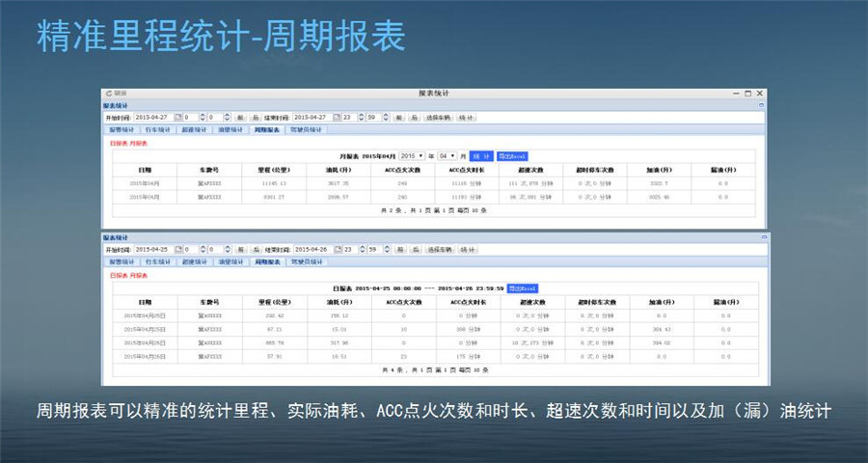Click 导出Excel button next to the daily report title

click(522, 287)
